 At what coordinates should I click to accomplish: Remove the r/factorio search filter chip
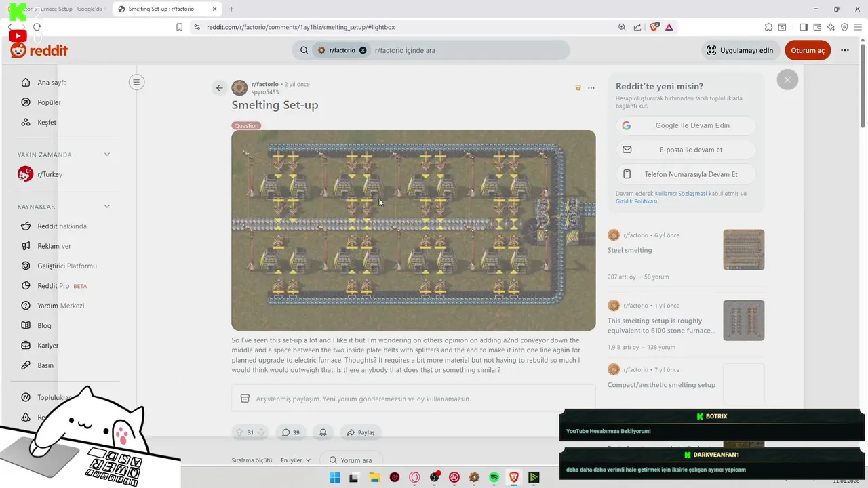363,50
